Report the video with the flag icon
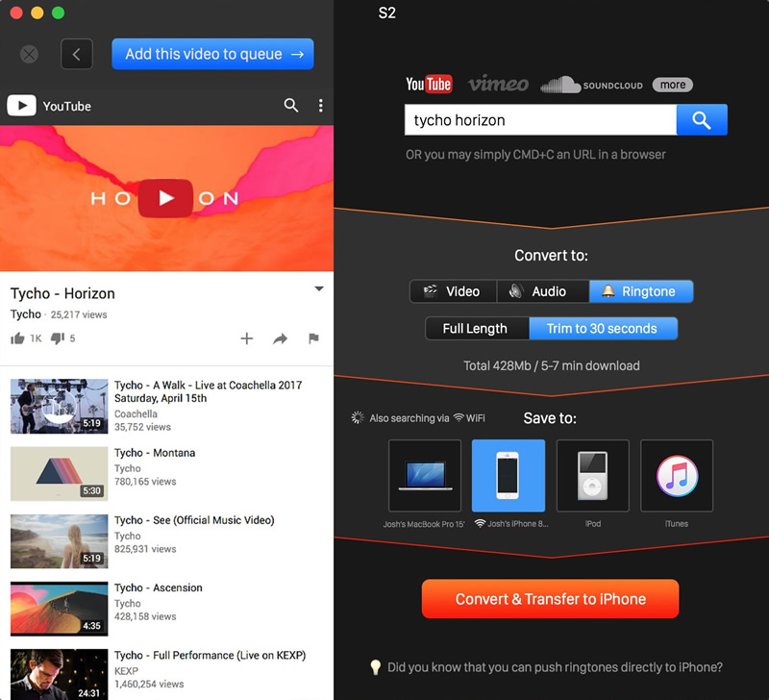Screen dimensions: 769x700 (x=313, y=338)
